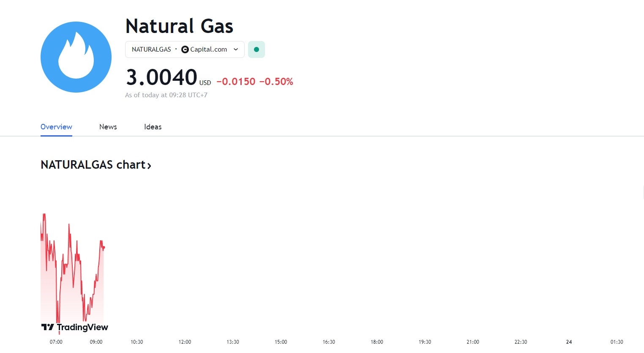Click the TradingView logo on chart
The image size is (644, 353).
click(75, 327)
